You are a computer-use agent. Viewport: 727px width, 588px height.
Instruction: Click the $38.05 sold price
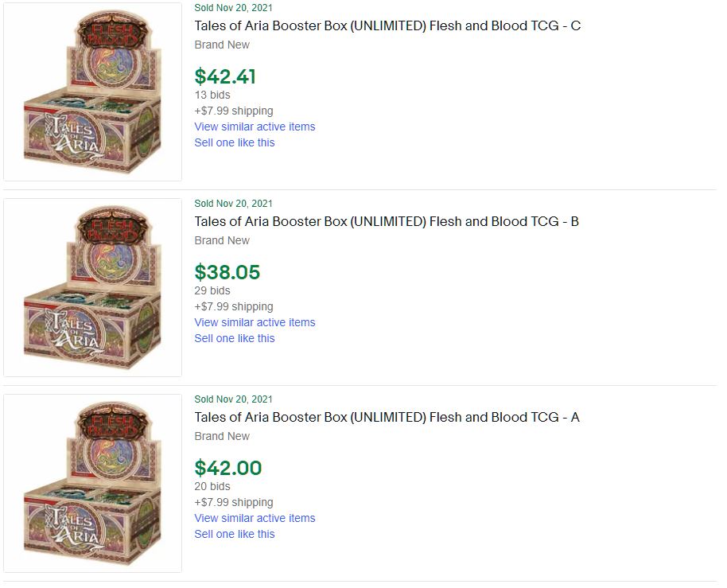(227, 272)
